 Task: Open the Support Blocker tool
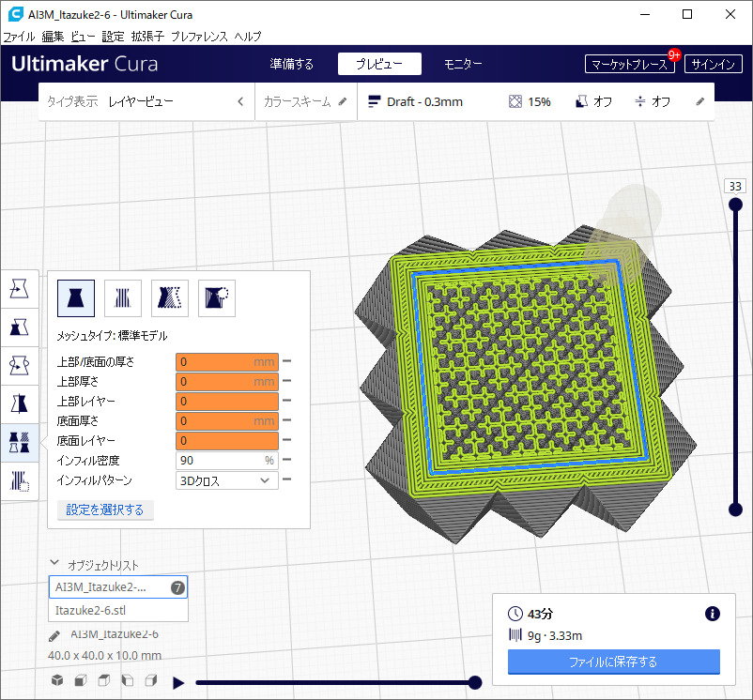point(19,481)
